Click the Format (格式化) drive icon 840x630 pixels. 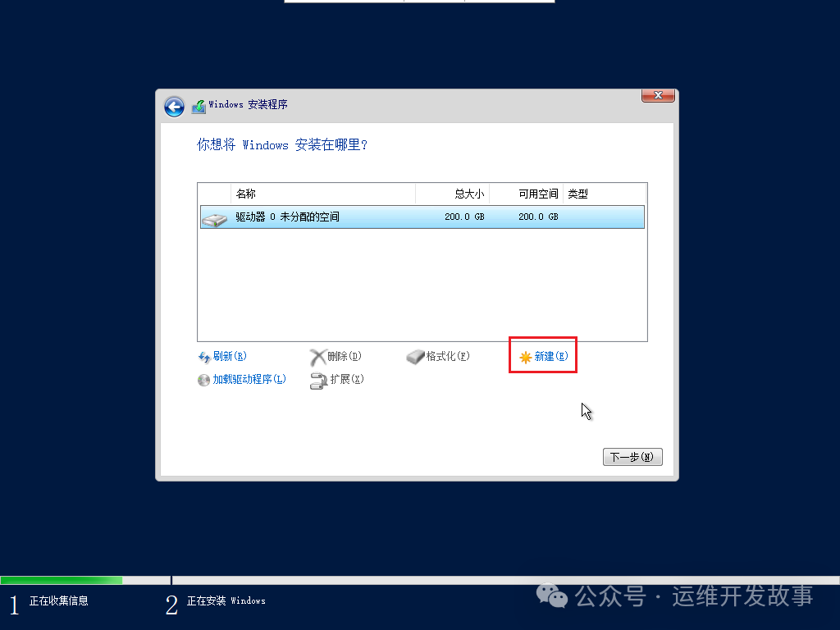(x=415, y=356)
